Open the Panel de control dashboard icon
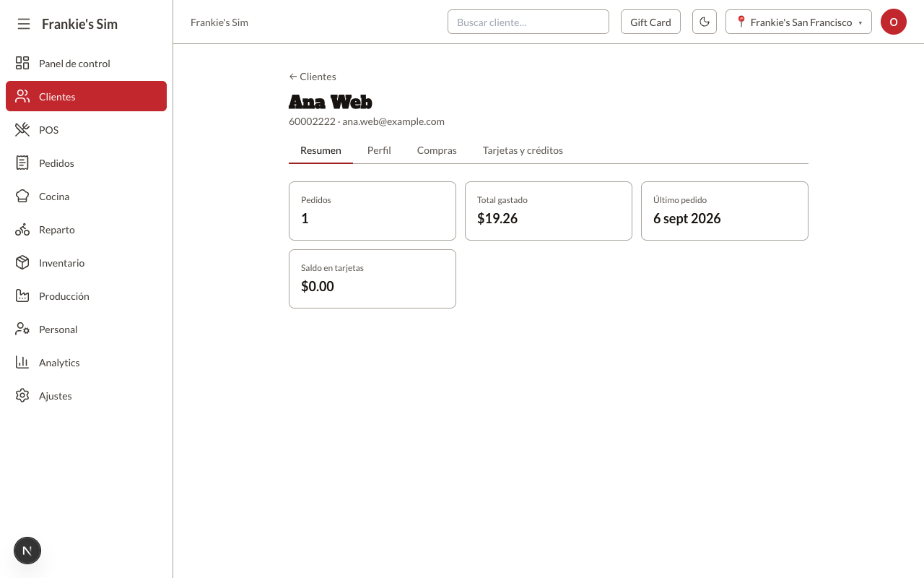The height and width of the screenshot is (578, 924). (x=22, y=63)
